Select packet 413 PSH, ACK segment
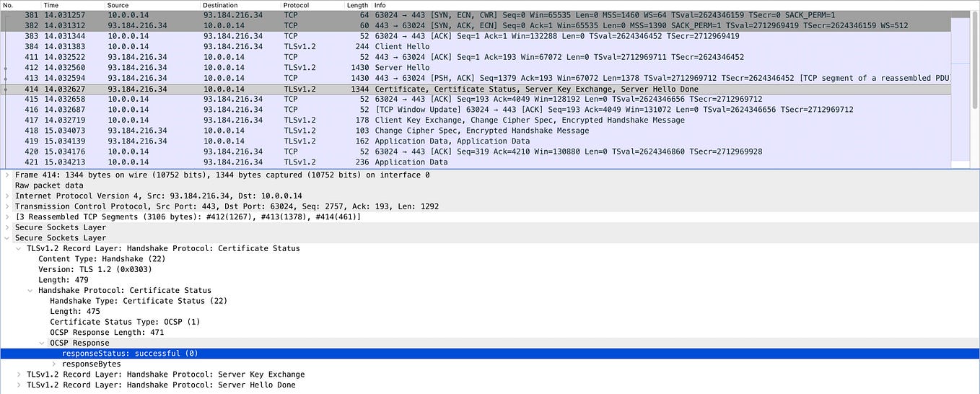The width and height of the screenshot is (980, 394). [x=476, y=78]
